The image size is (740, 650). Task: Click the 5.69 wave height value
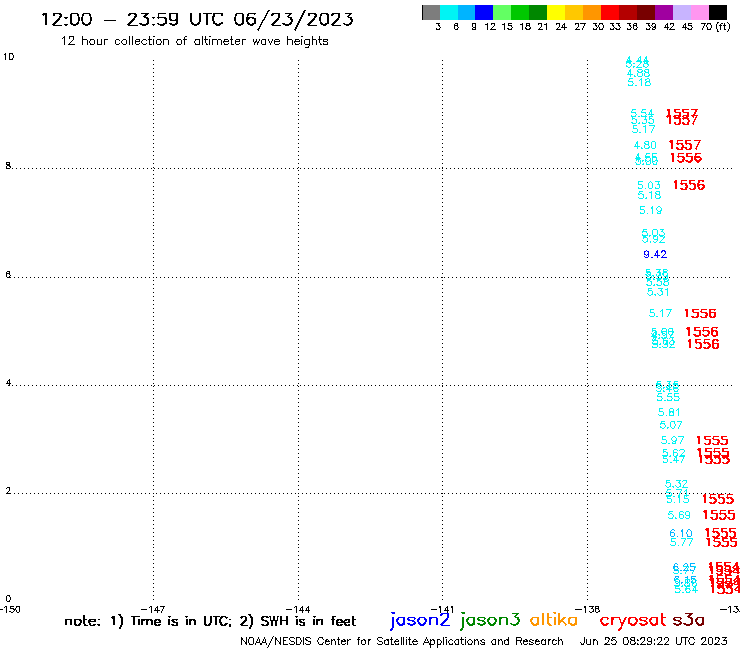pyautogui.click(x=679, y=515)
